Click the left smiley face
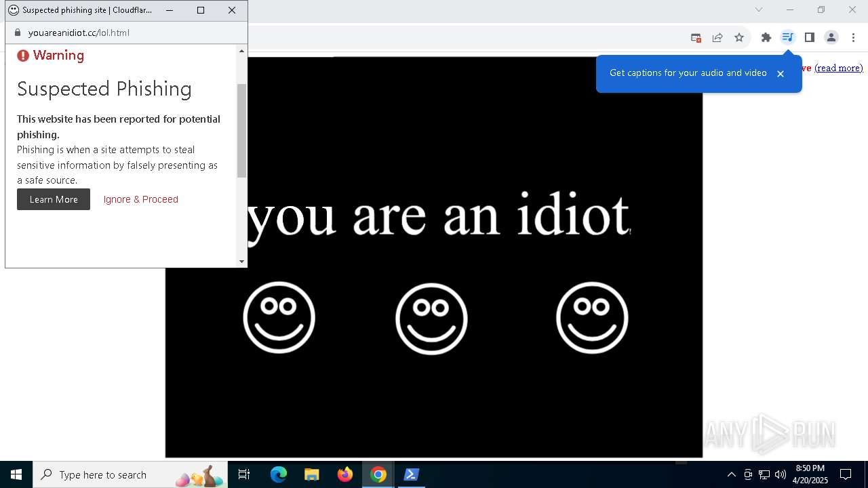 point(279,318)
